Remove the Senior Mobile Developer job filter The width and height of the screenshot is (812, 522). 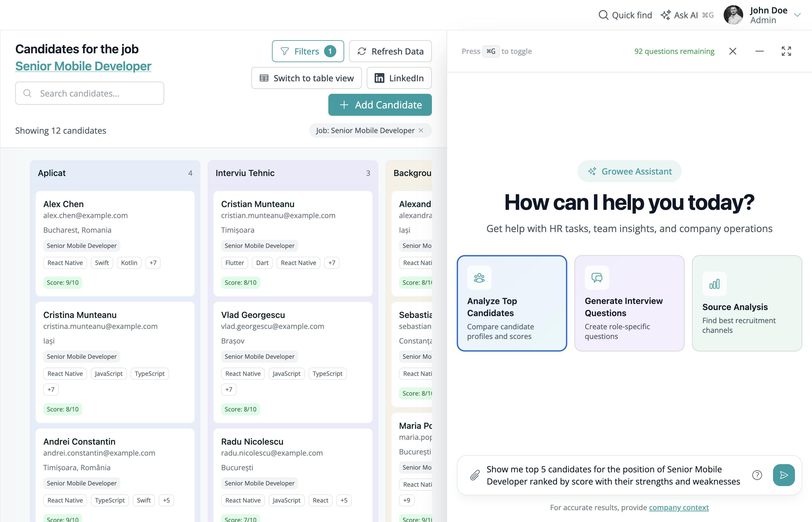421,130
